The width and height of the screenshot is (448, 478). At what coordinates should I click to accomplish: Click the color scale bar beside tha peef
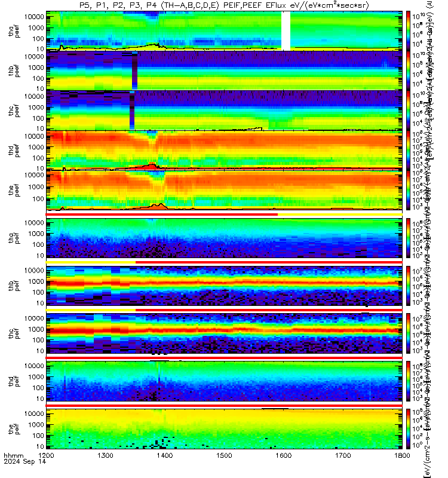click(x=408, y=31)
